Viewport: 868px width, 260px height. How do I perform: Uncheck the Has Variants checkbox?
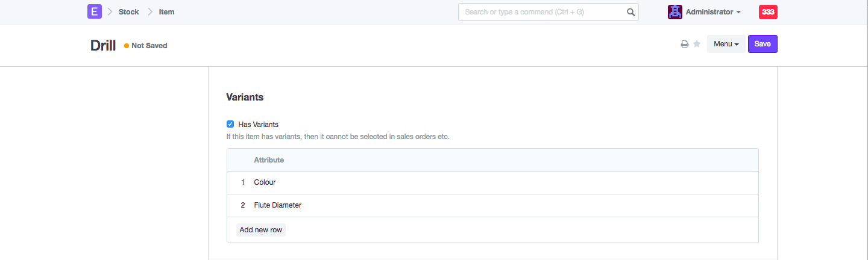click(230, 125)
